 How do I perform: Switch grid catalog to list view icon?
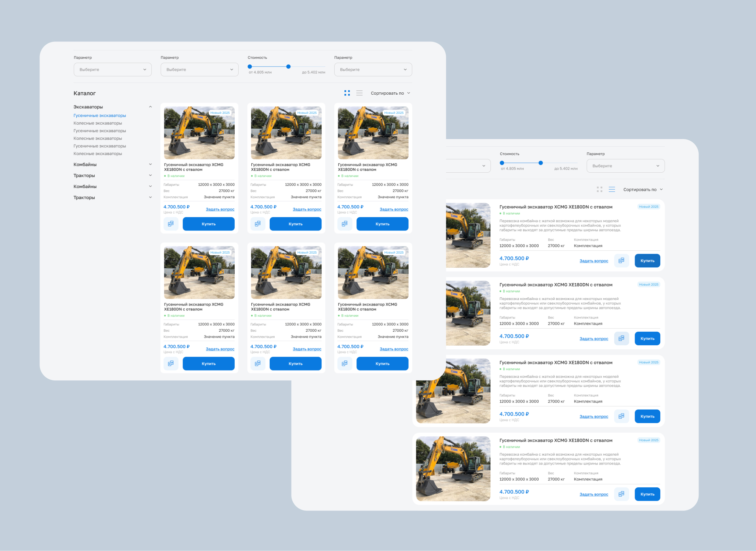click(359, 93)
